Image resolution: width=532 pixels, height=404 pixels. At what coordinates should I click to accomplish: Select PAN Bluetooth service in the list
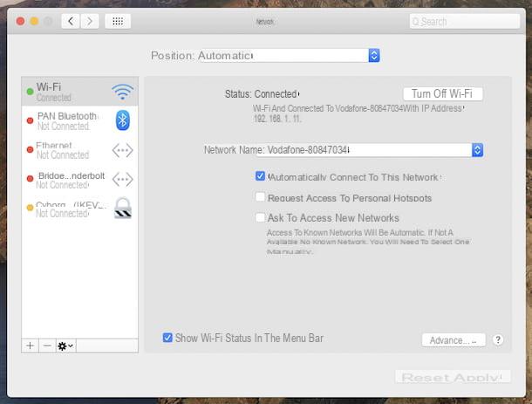(79, 120)
